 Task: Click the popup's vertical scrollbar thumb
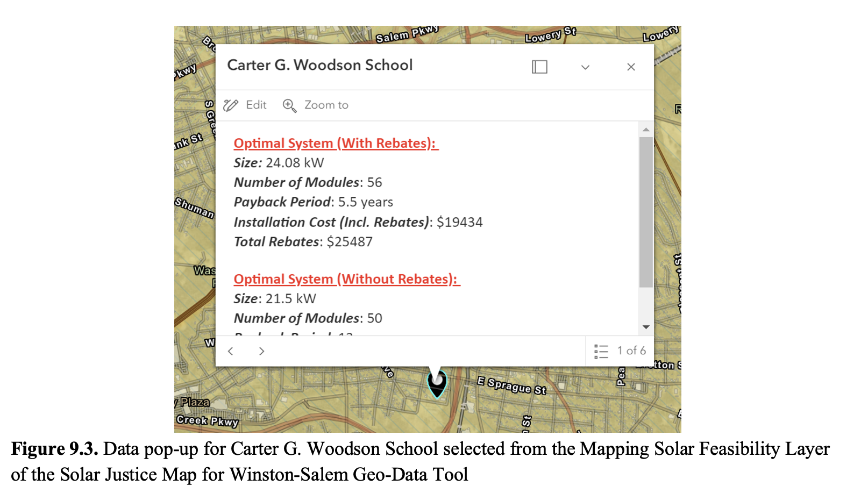646,212
